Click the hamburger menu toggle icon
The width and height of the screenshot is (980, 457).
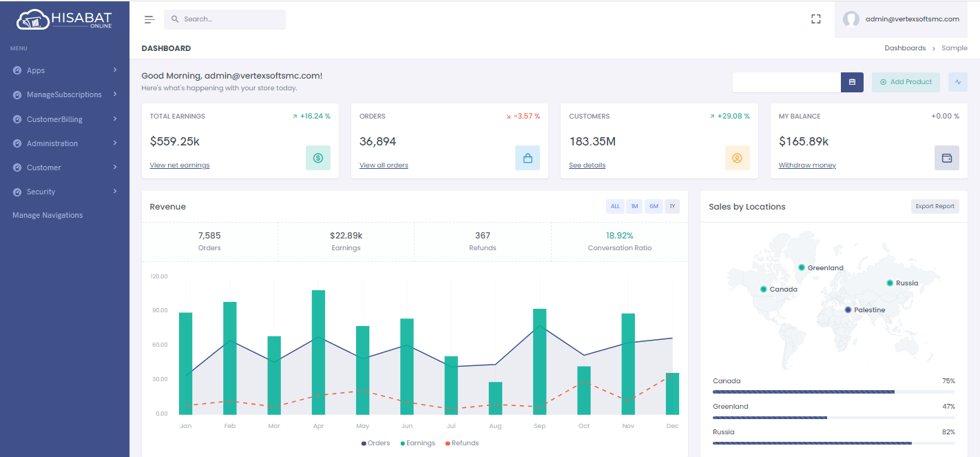click(149, 19)
